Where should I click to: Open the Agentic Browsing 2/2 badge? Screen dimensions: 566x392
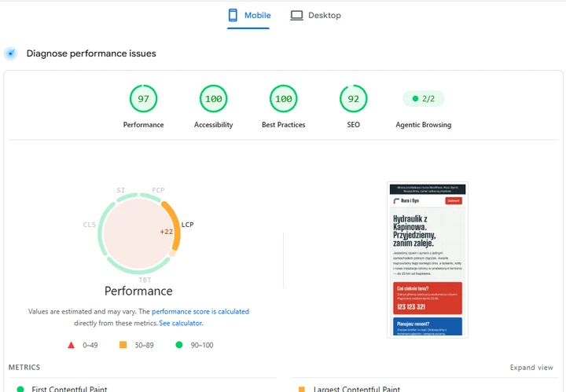(x=424, y=98)
